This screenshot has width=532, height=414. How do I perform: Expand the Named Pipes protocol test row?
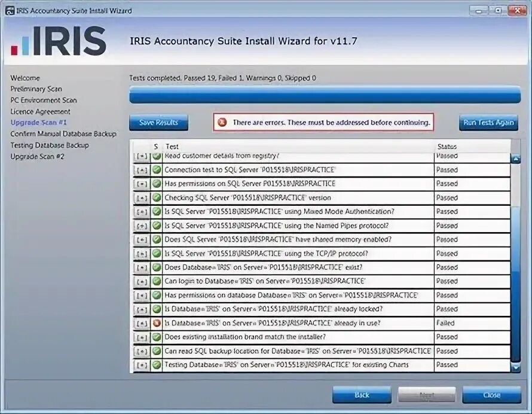142,226
